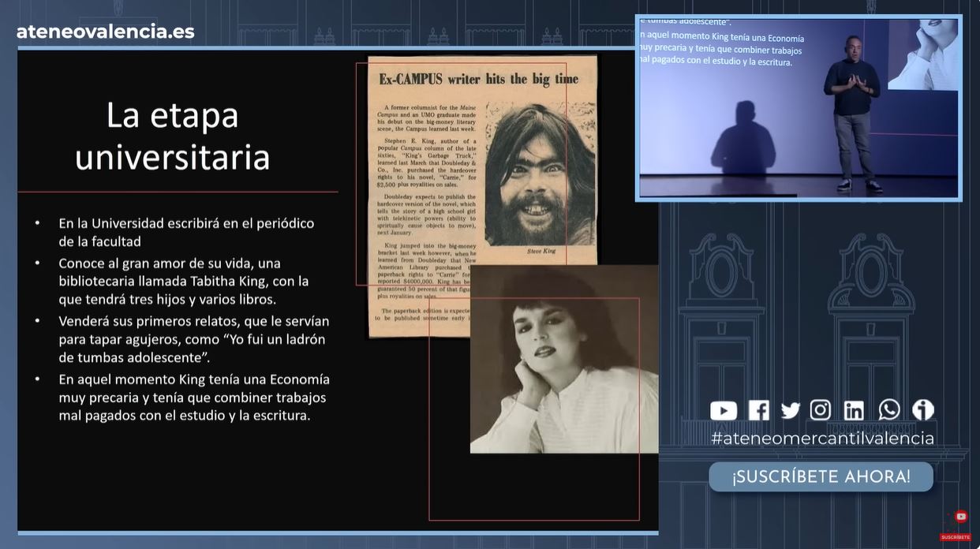The height and width of the screenshot is (549, 980).
Task: Click the "Steve King" photo caption
Action: coord(541,252)
